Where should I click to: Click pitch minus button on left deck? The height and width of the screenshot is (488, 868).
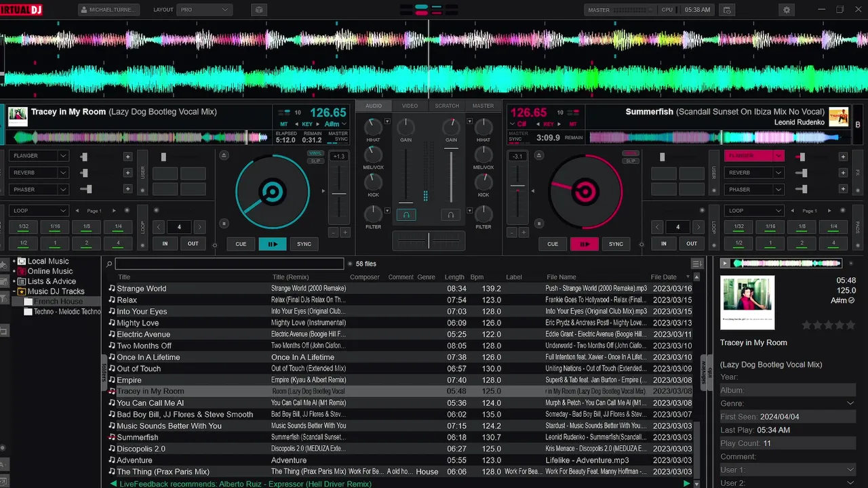333,232
